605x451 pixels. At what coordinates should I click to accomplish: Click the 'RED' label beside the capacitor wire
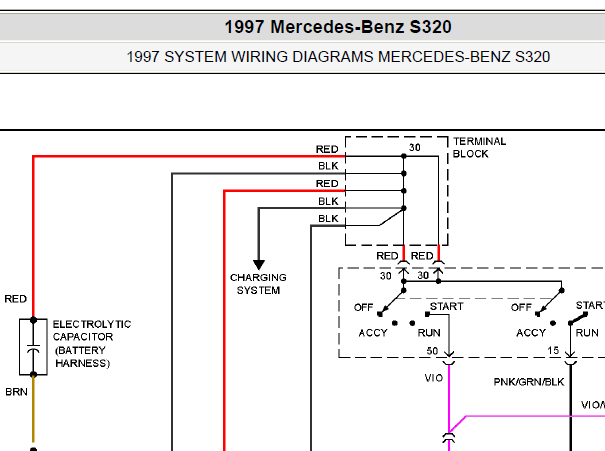(15, 299)
